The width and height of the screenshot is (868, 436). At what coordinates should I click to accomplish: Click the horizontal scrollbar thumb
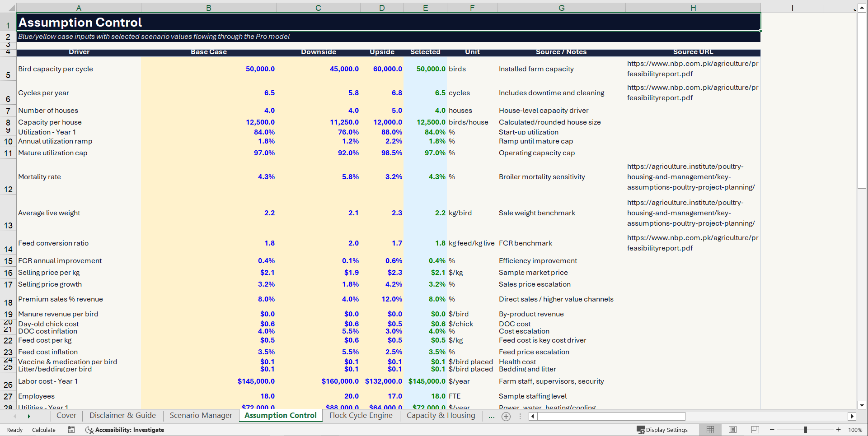point(611,417)
